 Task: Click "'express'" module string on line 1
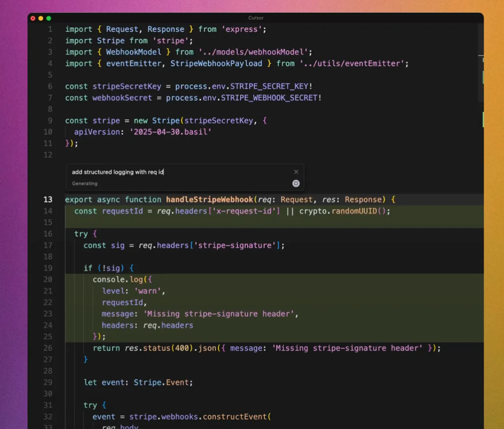point(241,29)
